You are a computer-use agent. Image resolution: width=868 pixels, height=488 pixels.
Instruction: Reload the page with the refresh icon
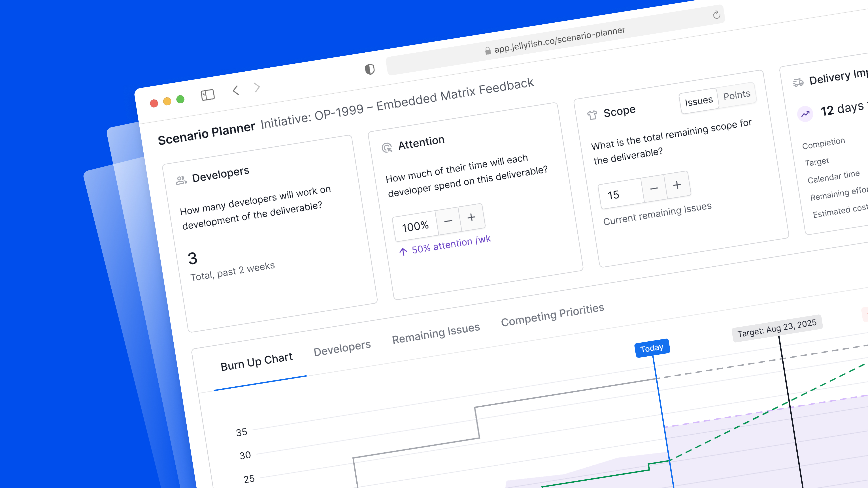tap(716, 15)
